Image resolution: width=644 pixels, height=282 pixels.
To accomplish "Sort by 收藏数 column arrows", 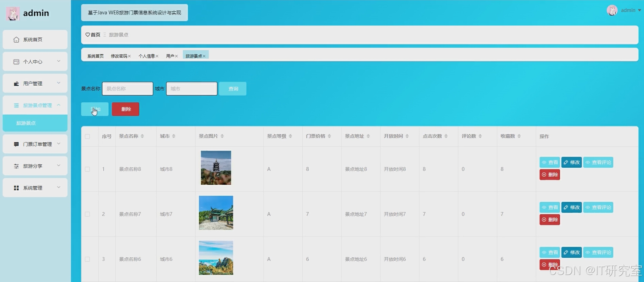I will [519, 136].
